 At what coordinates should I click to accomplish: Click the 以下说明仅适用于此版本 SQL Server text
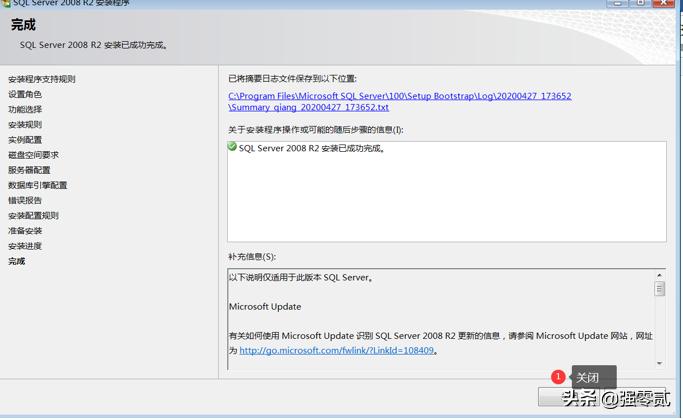click(301, 278)
